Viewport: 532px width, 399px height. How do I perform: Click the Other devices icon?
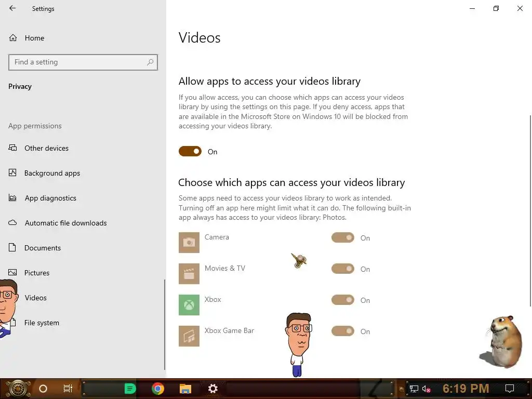click(x=12, y=148)
